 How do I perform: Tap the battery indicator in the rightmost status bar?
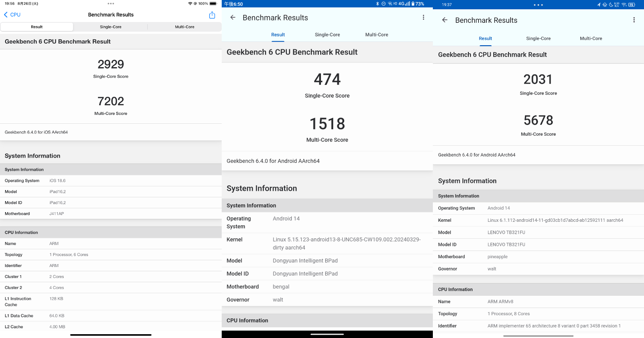(x=632, y=5)
